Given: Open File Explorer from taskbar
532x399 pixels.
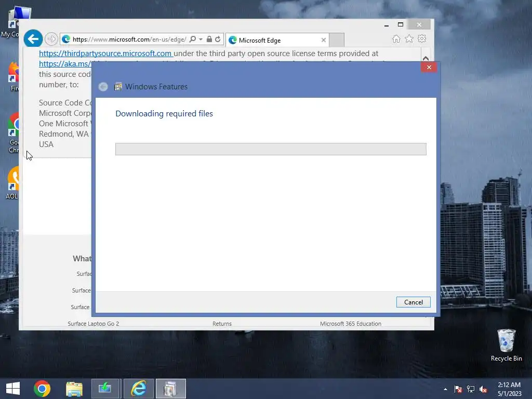Looking at the screenshot, I should click(74, 389).
